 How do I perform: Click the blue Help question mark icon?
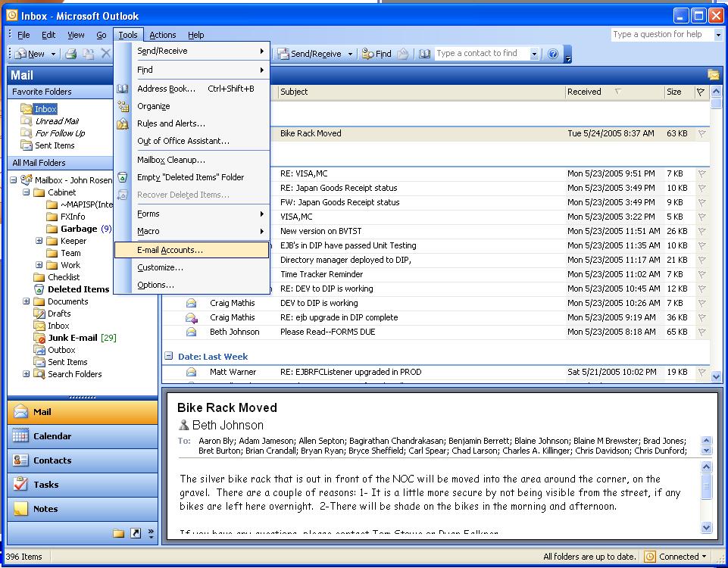[x=553, y=54]
